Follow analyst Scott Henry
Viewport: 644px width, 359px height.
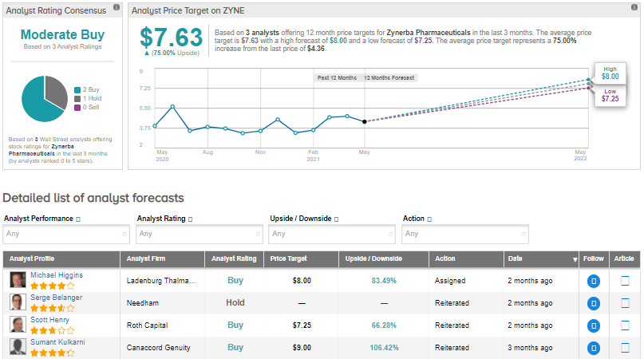pos(594,325)
